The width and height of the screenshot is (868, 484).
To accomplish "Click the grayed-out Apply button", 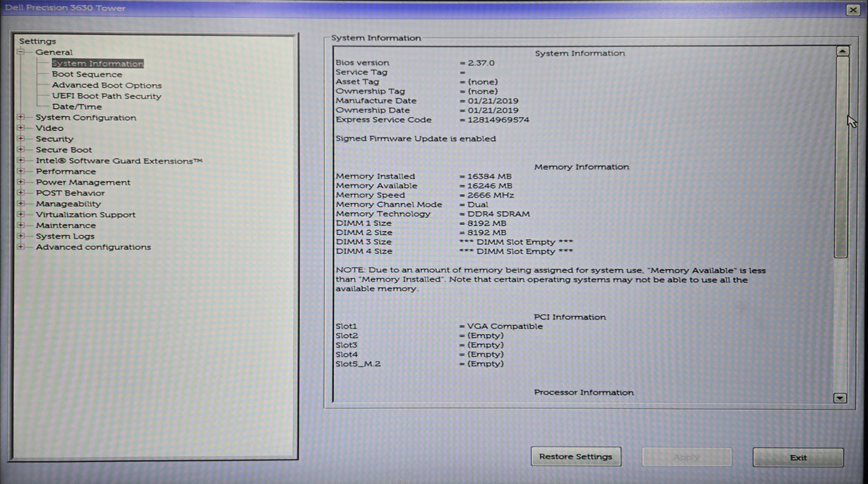I will click(x=687, y=457).
